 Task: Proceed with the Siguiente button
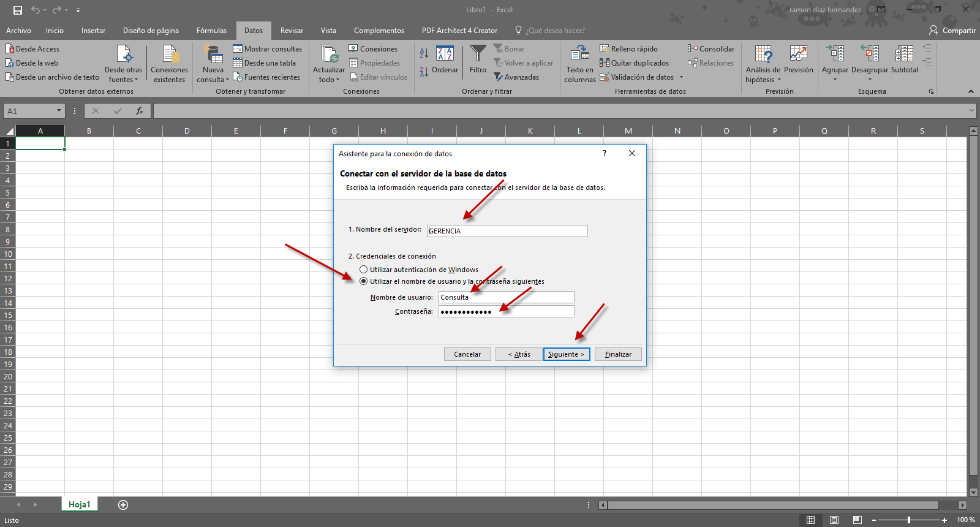point(567,354)
